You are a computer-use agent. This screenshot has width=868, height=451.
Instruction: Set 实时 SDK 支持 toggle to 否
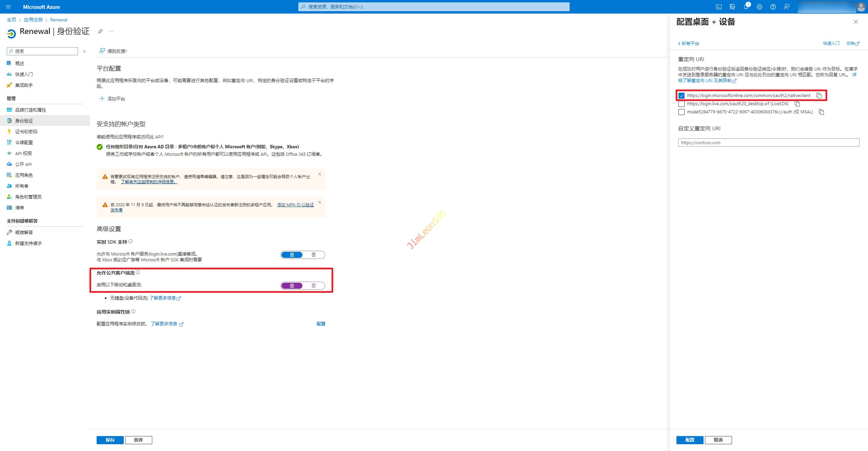pos(314,255)
